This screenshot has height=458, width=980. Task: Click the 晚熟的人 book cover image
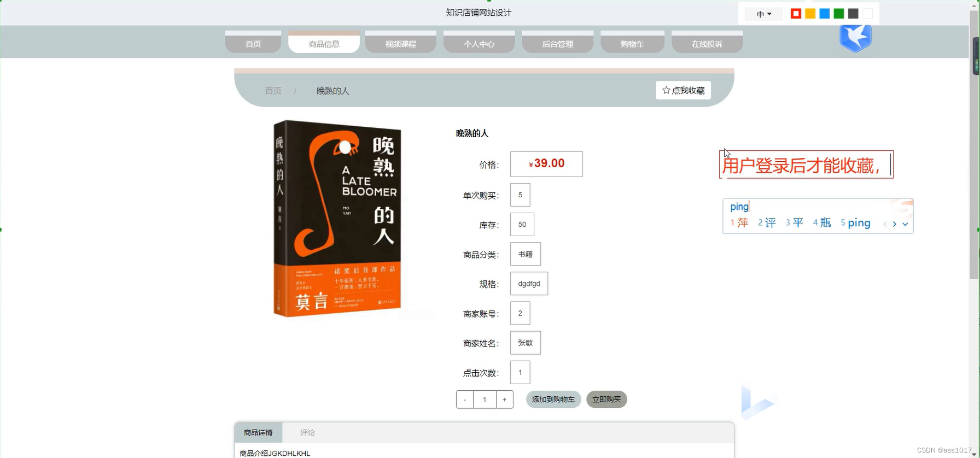click(x=337, y=219)
